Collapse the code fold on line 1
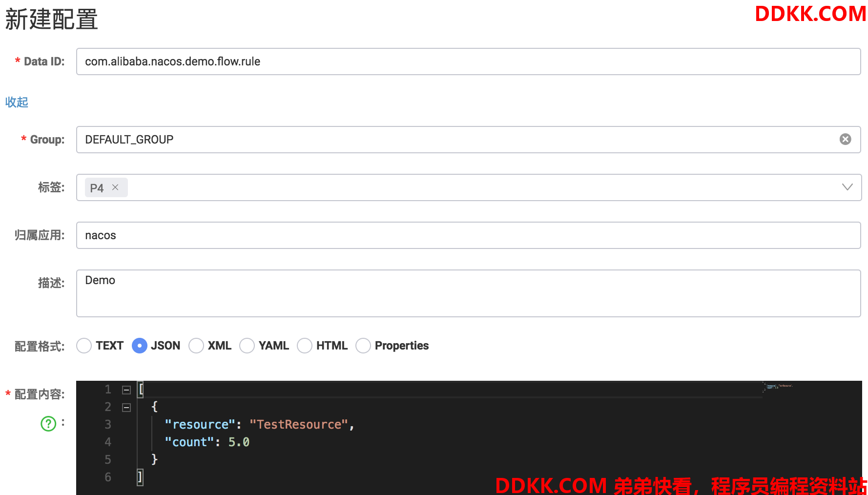The width and height of the screenshot is (868, 495). pos(126,390)
